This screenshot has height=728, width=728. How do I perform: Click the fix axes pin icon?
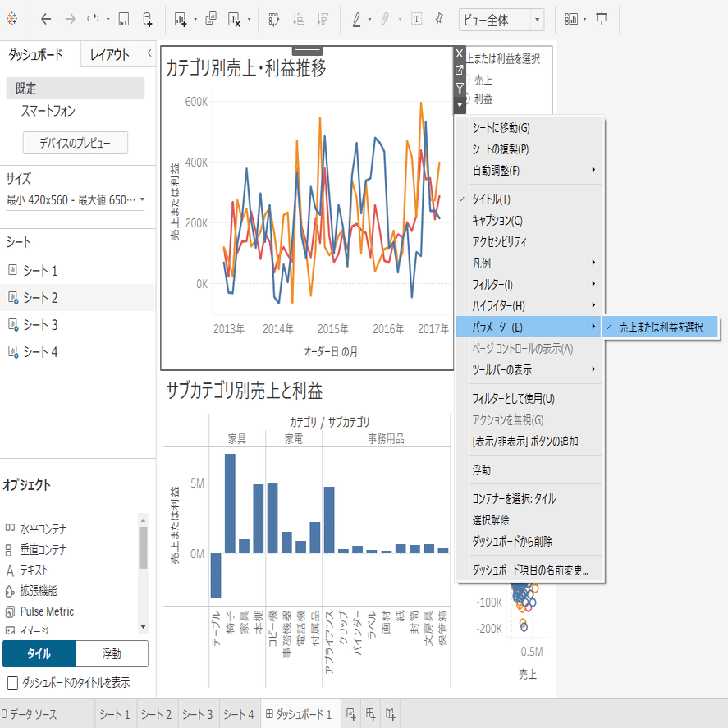[439, 19]
